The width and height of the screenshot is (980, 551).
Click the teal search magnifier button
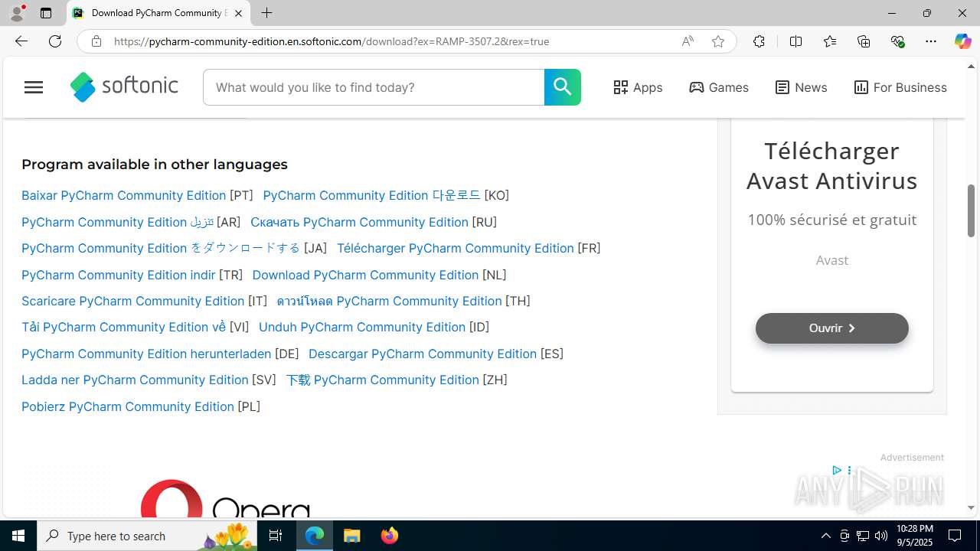[562, 87]
